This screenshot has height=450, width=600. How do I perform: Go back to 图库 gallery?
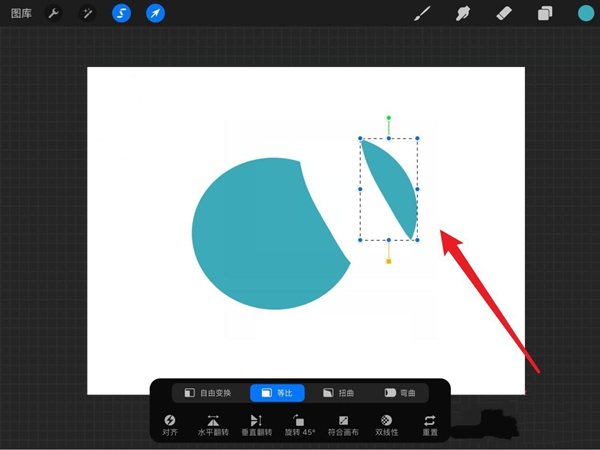pyautogui.click(x=21, y=14)
